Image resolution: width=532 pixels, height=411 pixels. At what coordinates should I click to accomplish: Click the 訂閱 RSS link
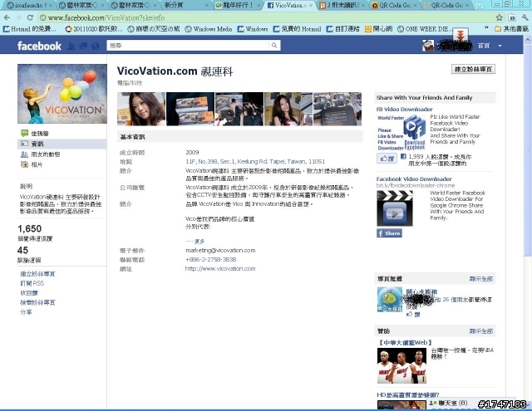coord(32,283)
